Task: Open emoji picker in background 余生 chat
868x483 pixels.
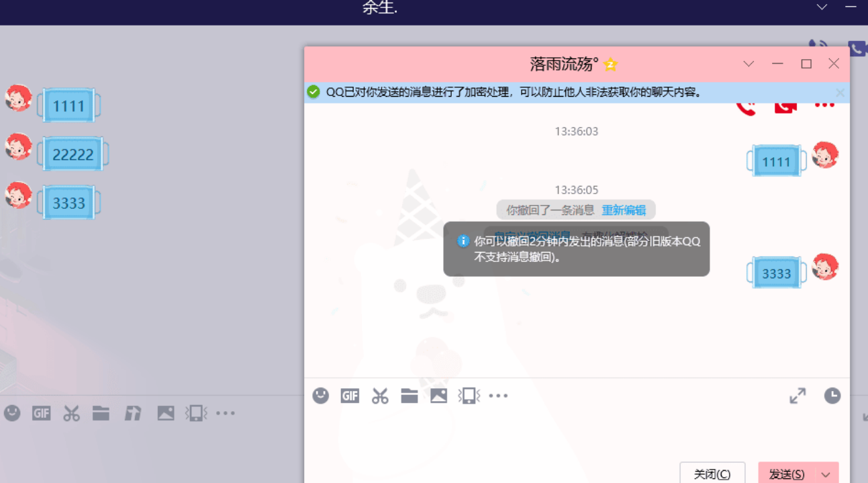Action: [x=12, y=413]
